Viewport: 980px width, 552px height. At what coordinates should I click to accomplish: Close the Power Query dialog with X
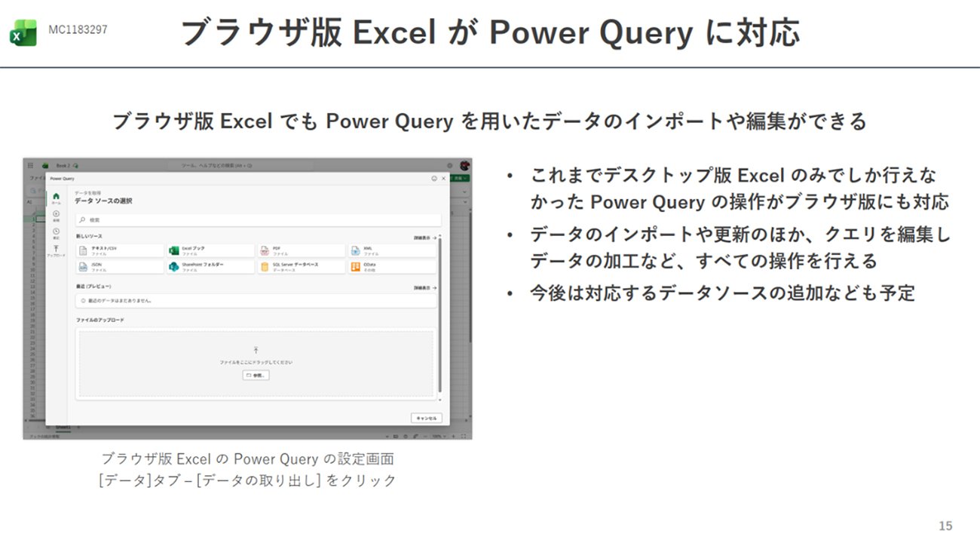coord(443,179)
